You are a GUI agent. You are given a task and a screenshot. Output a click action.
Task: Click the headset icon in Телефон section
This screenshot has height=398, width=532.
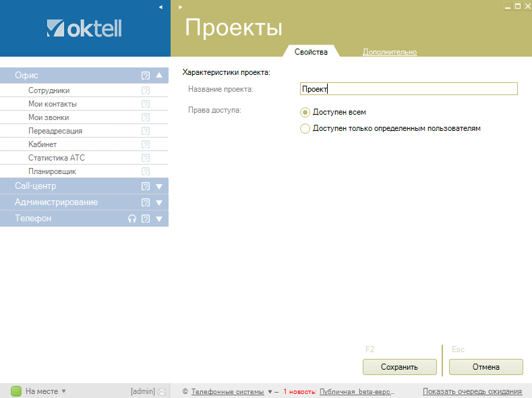[132, 219]
